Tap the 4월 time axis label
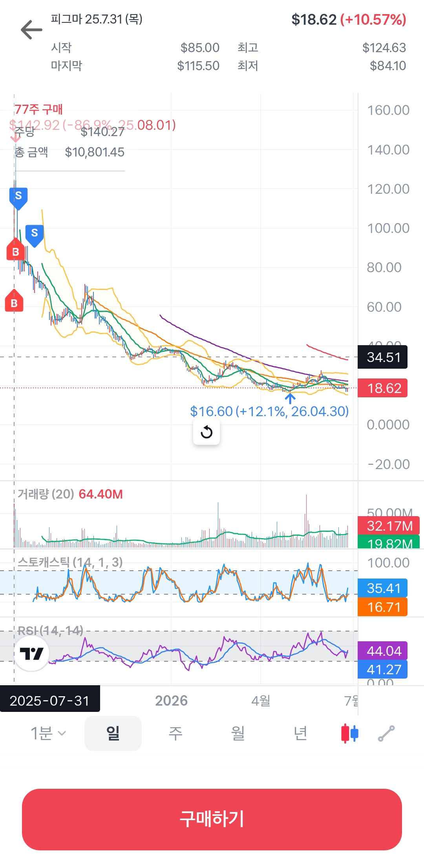Screen dimensions: 424x868 pyautogui.click(x=261, y=701)
